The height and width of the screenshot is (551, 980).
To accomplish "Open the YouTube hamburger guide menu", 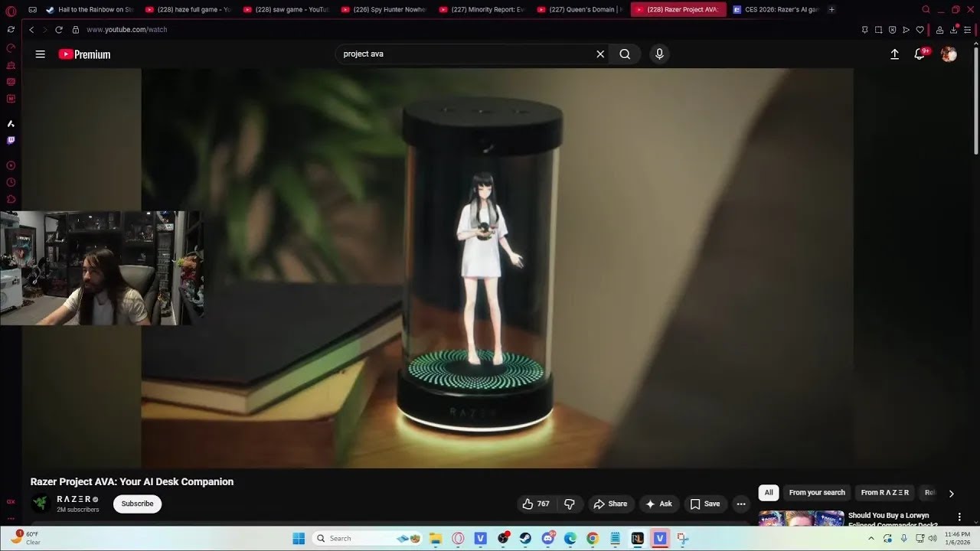I will tap(40, 54).
